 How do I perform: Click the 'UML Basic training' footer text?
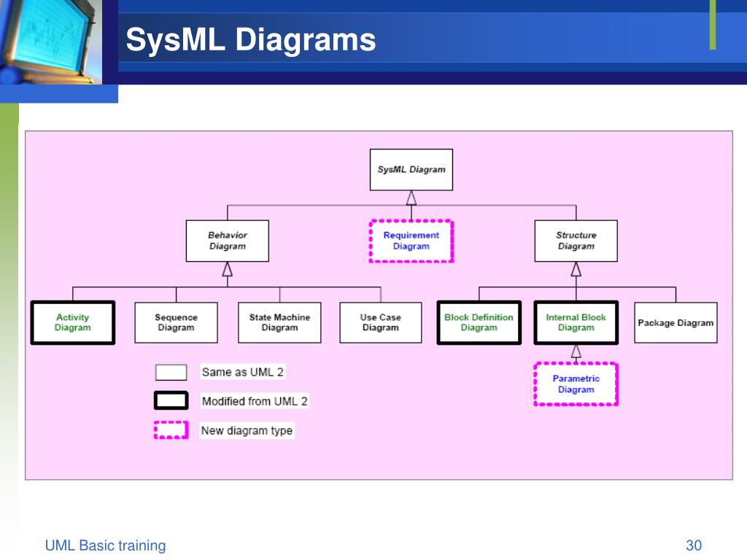105,545
